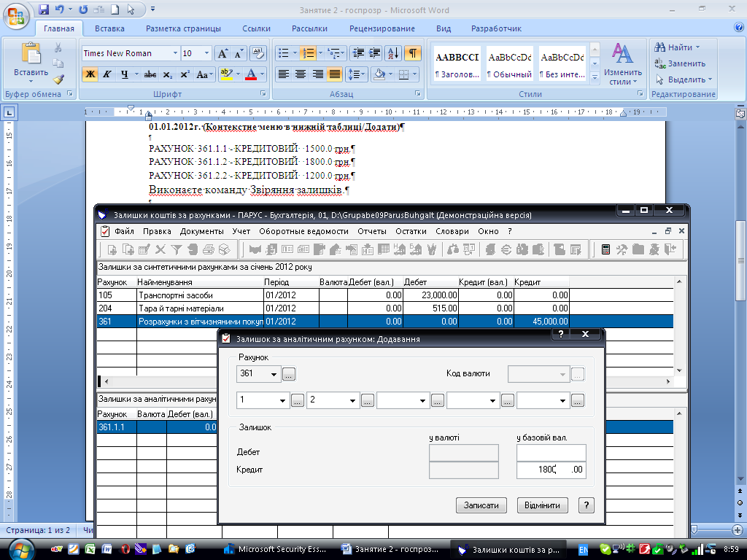Switch to Microsoft Security Essentials taskbar item
Screen dimensions: 747x560
(x=275, y=550)
